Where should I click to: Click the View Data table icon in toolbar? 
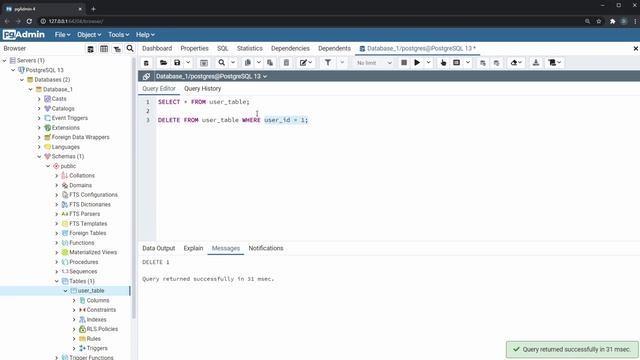click(x=204, y=63)
